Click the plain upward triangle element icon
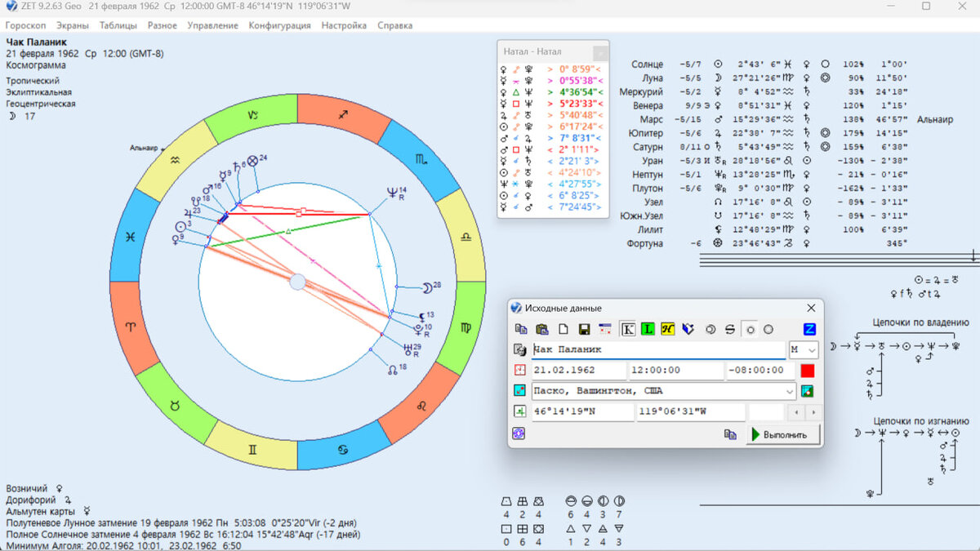This screenshot has height=551, width=980. [570, 529]
